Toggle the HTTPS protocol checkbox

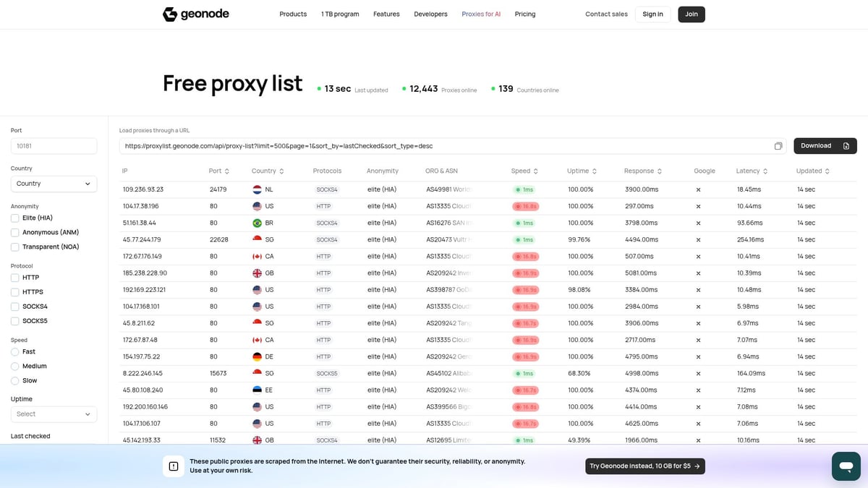(14, 291)
